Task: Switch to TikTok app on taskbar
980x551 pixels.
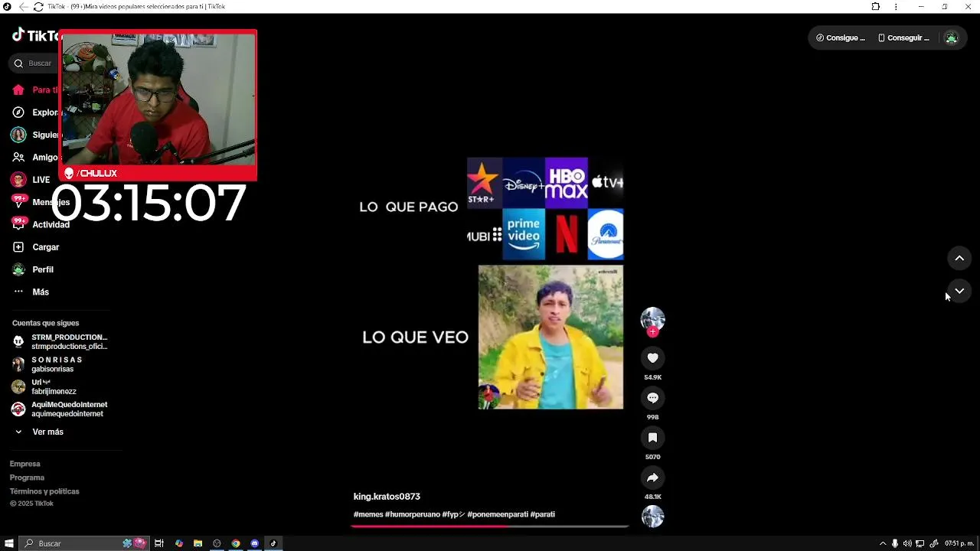Action: 273,543
